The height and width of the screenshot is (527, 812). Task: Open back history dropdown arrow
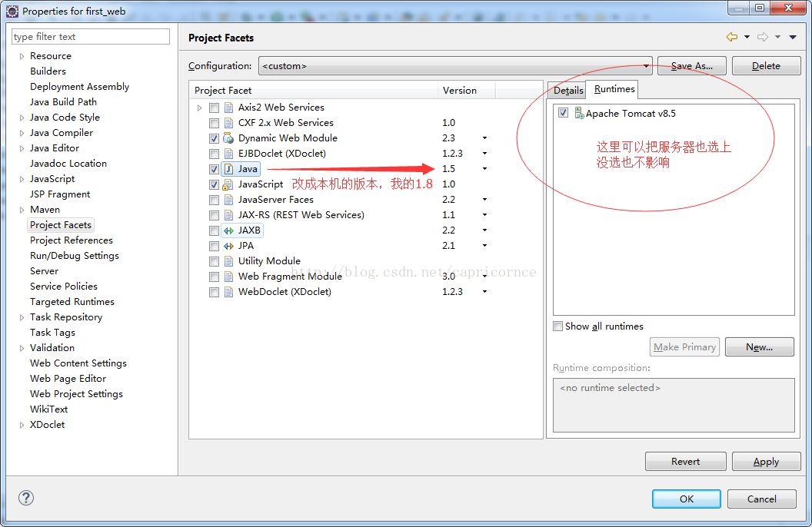click(x=747, y=37)
